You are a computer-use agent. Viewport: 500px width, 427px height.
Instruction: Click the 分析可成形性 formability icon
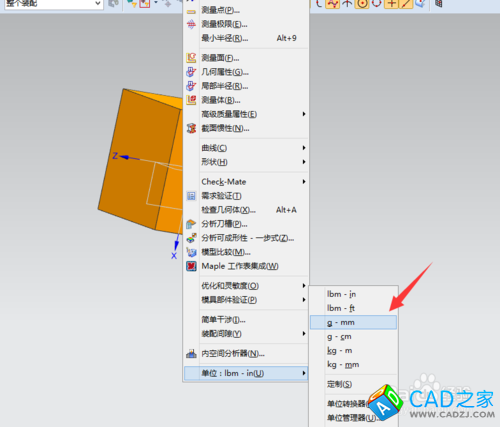click(x=191, y=238)
